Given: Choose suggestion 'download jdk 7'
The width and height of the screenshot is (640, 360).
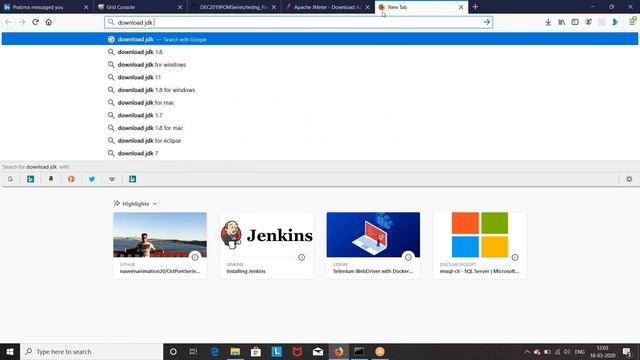Looking at the screenshot, I should tap(320, 153).
